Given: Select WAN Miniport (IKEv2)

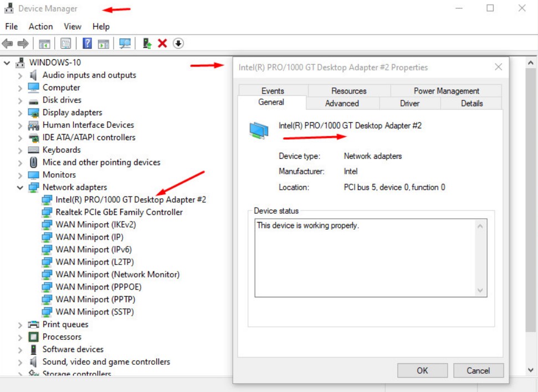Looking at the screenshot, I should (96, 225).
